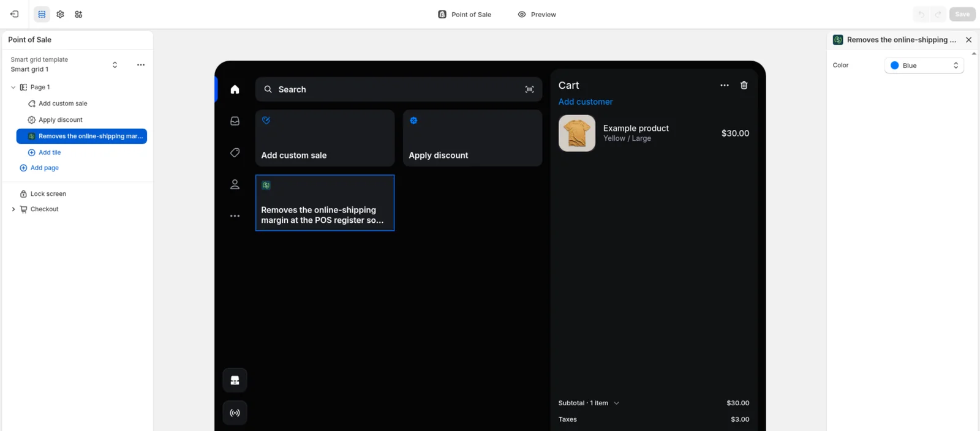980x431 pixels.
Task: Open the smart grid more options menu
Action: tap(141, 65)
